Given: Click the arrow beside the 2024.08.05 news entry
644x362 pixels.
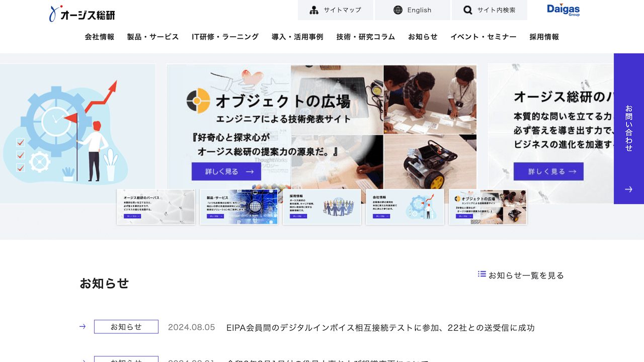Looking at the screenshot, I should click(82, 327).
